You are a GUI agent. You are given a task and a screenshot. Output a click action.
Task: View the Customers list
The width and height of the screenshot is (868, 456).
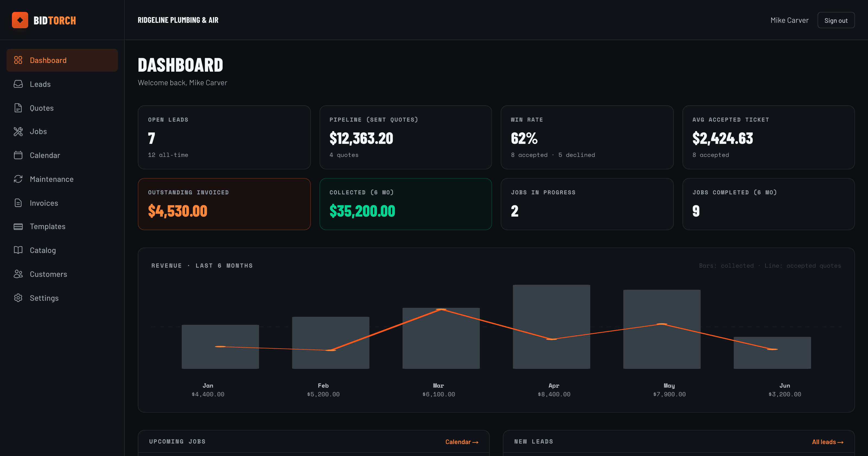coord(62,274)
